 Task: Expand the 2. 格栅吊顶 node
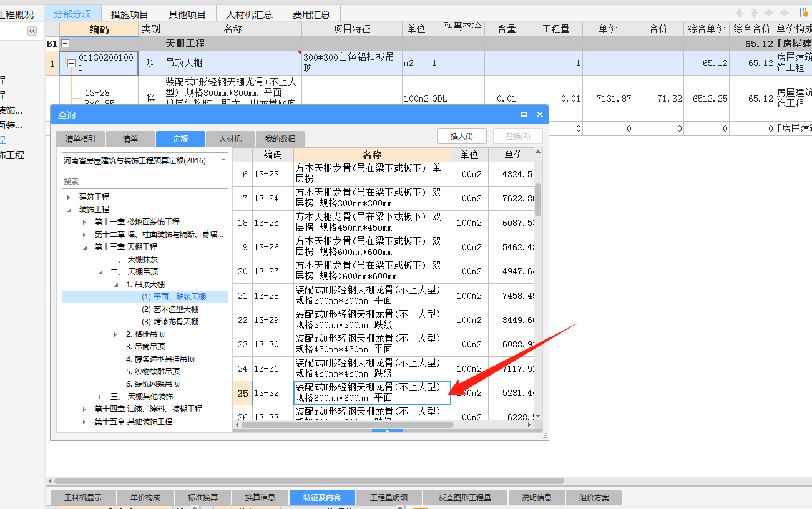click(115, 334)
